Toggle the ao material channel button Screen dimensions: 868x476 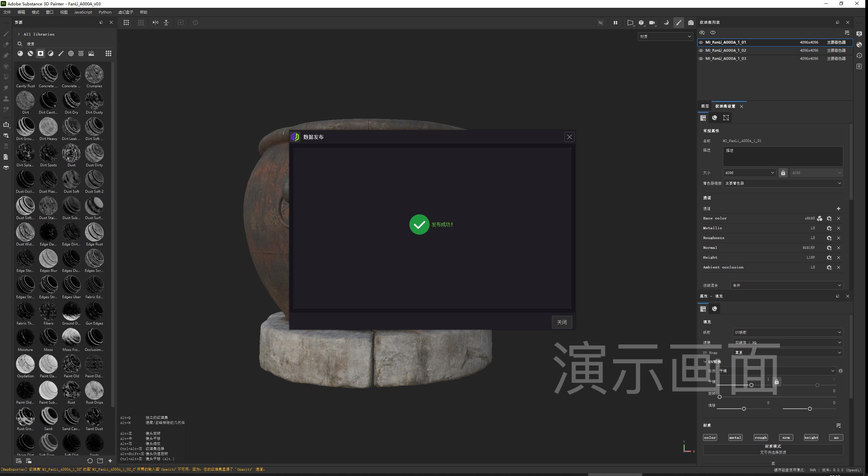point(836,437)
